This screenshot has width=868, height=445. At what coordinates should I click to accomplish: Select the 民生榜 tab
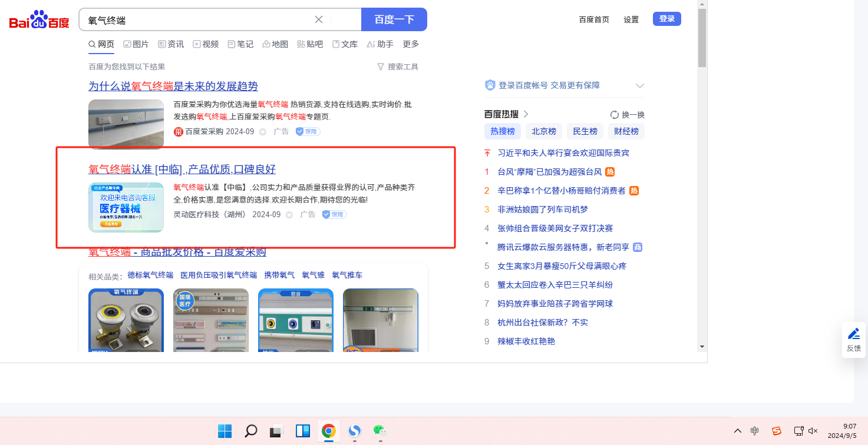pyautogui.click(x=585, y=131)
